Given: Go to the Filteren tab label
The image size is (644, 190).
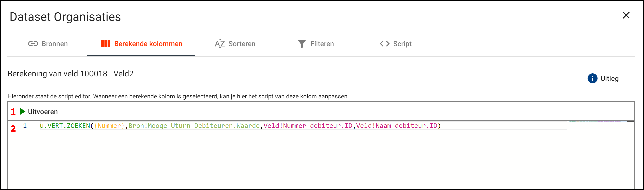Looking at the screenshot, I should 322,44.
